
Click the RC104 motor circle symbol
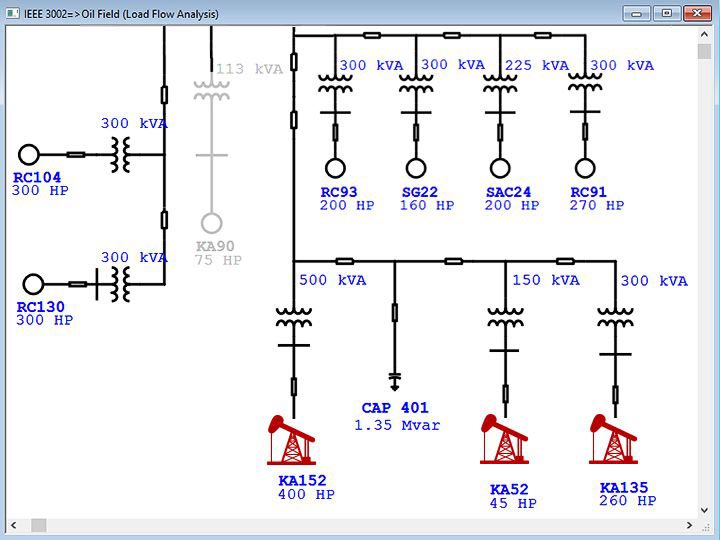pyautogui.click(x=29, y=154)
